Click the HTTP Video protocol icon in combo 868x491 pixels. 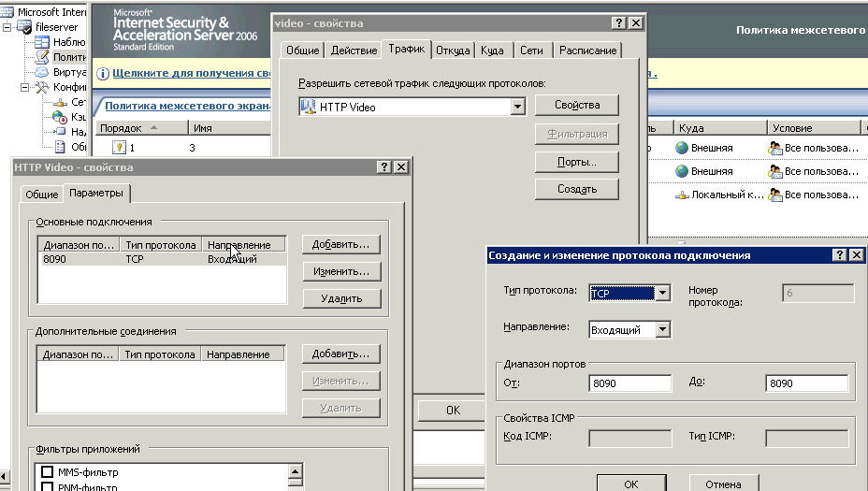click(x=308, y=107)
